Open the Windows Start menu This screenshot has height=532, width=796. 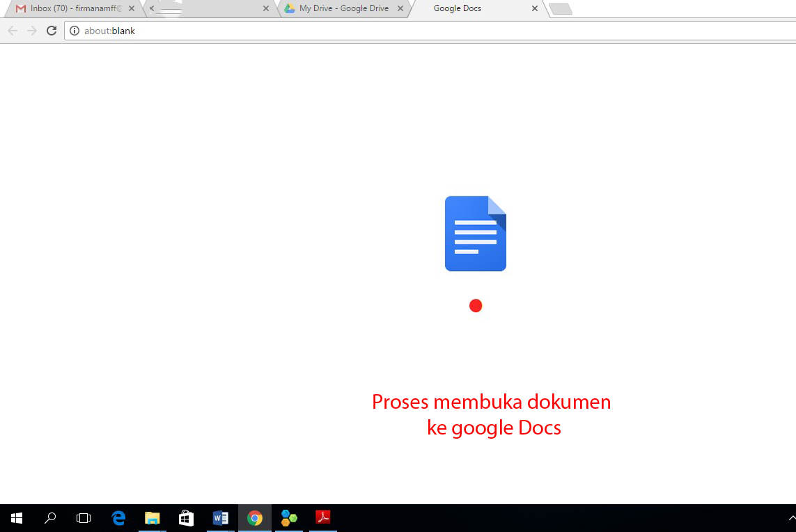pos(17,517)
